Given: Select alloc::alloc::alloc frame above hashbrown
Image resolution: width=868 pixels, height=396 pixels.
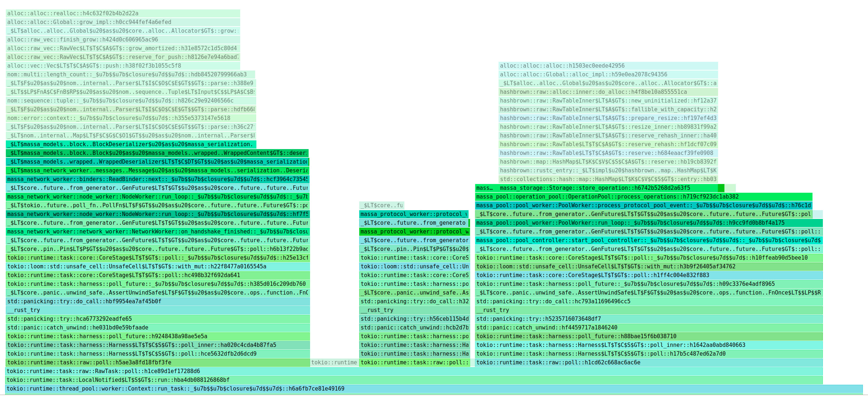Looking at the screenshot, I should (608, 66).
